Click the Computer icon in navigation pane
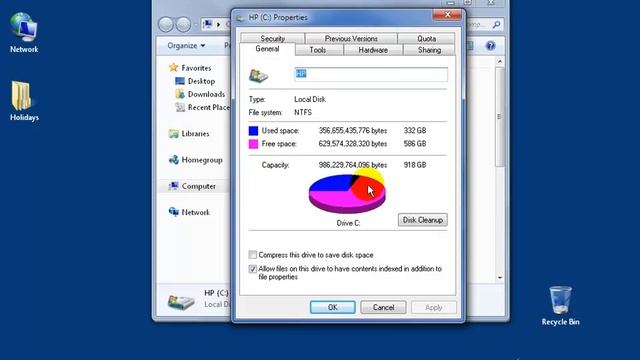640x360 pixels. pyautogui.click(x=173, y=186)
